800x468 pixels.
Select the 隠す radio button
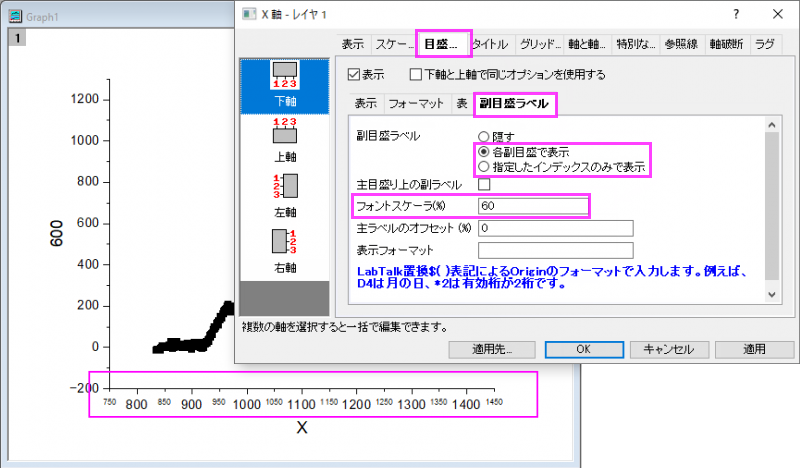tap(483, 137)
